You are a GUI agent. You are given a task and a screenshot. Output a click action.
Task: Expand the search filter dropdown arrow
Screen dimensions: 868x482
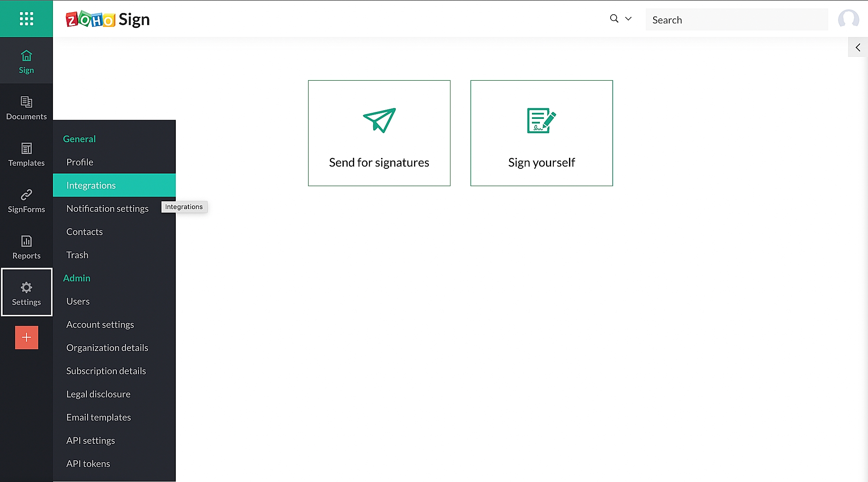628,19
